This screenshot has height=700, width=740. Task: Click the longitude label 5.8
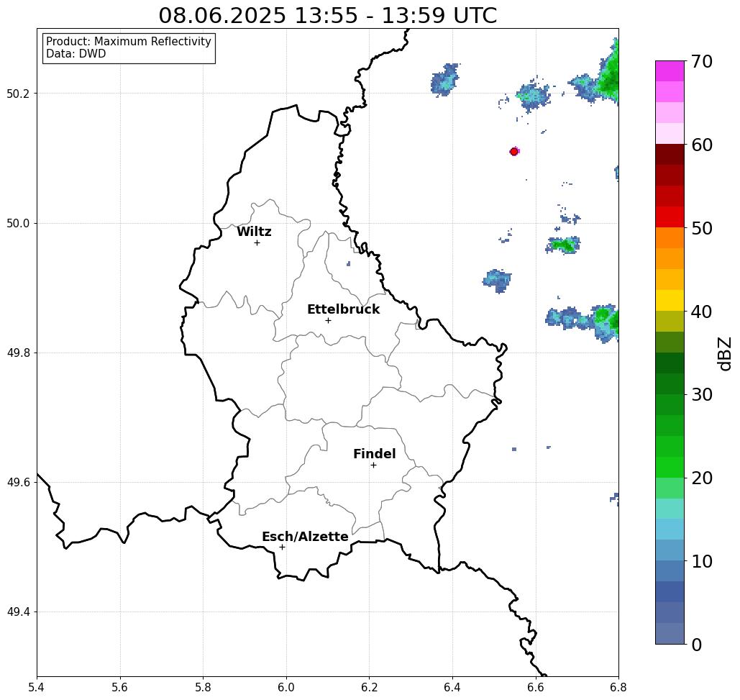pyautogui.click(x=203, y=687)
